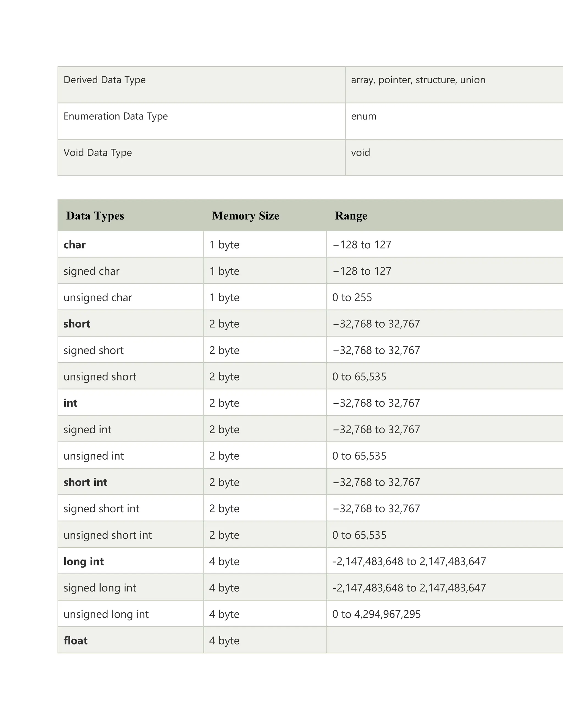This screenshot has height=728, width=563.
Task: Click the unsigned short int label
Action: [x=107, y=535]
